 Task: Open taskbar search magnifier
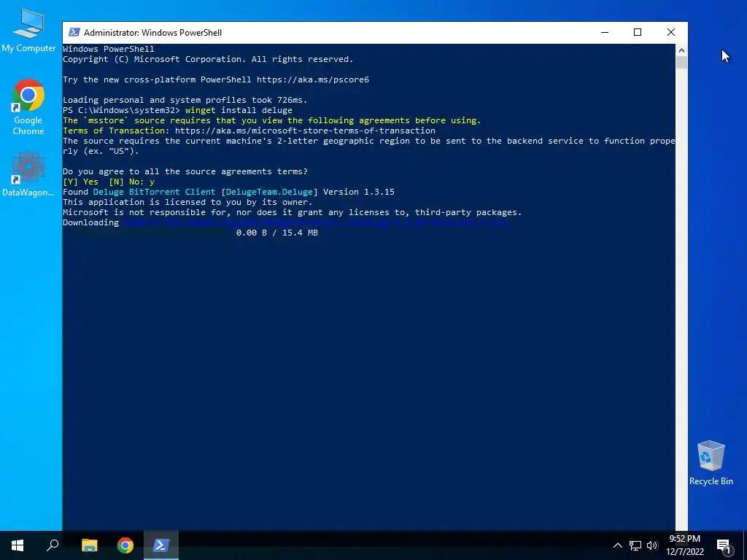(x=53, y=545)
